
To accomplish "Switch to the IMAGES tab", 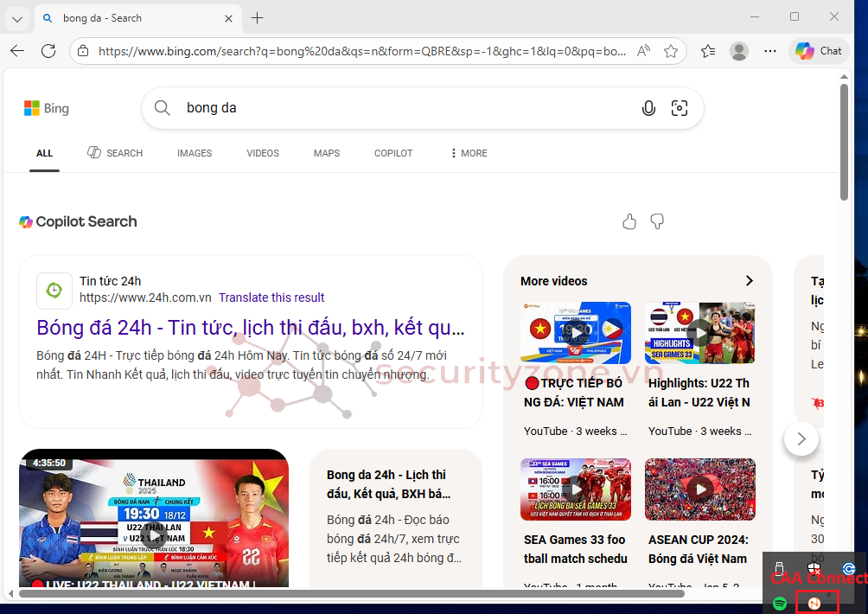I will coord(195,153).
